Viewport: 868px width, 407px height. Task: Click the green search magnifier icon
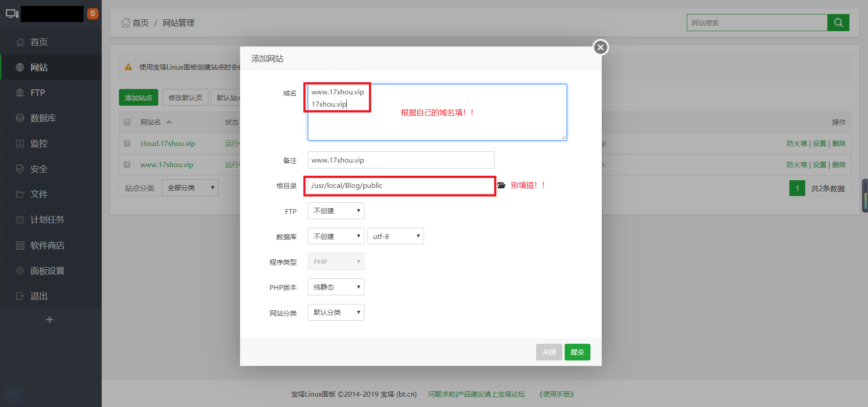click(838, 23)
